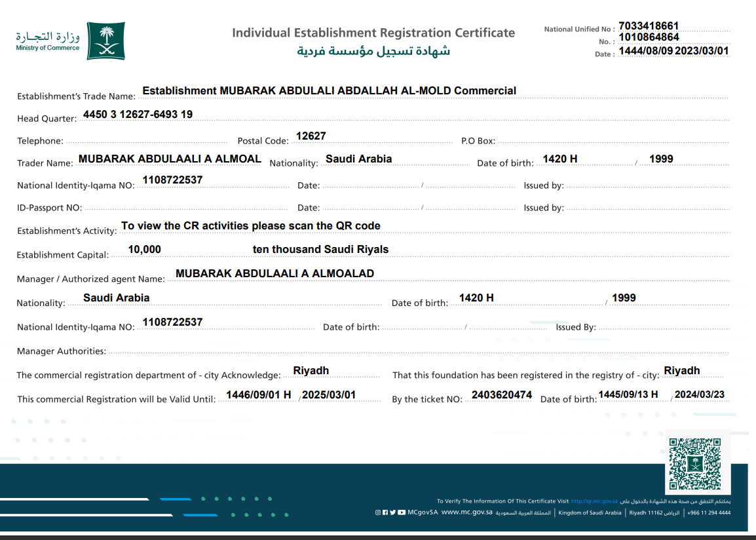Open the http://qr.mc.gov.sa verification link
Viewport: 756px width, 540px height.
click(594, 501)
